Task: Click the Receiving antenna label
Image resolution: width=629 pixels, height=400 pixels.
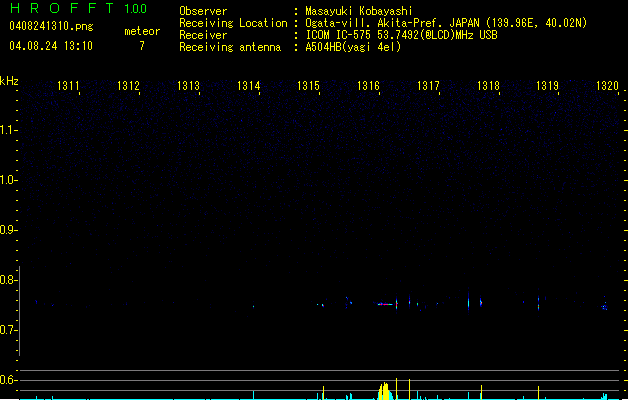Action: pyautogui.click(x=230, y=47)
